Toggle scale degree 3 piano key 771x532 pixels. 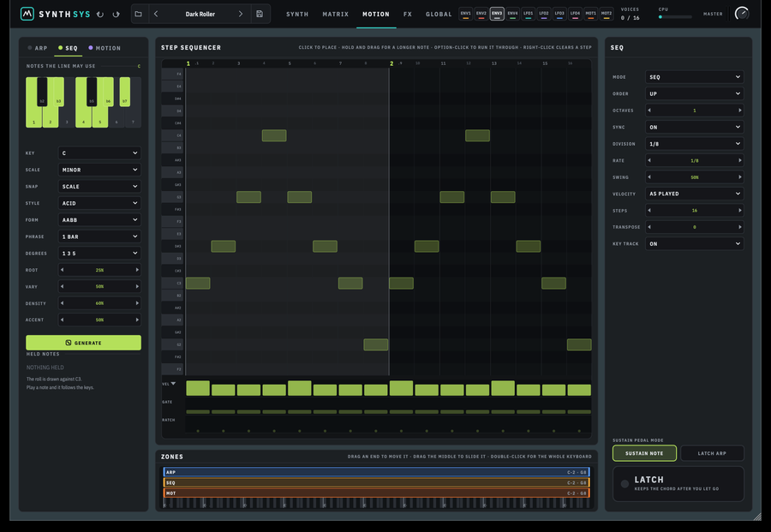67,117
